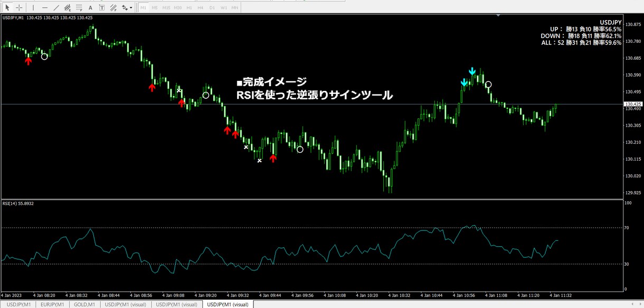Open the GOLD,M1 chart tab
This screenshot has width=644, height=308.
(84, 304)
